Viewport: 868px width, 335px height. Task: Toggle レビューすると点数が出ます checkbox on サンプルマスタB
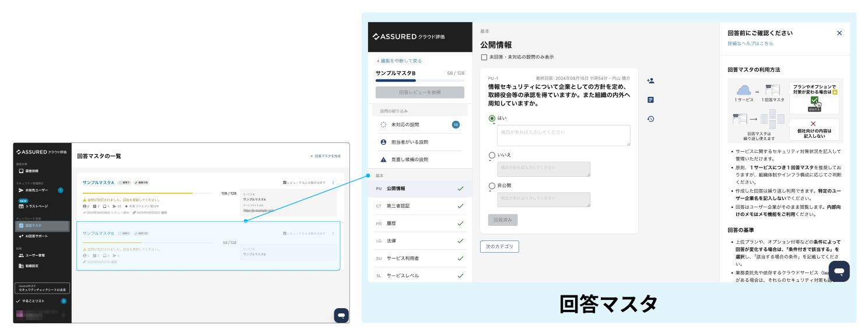[284, 233]
